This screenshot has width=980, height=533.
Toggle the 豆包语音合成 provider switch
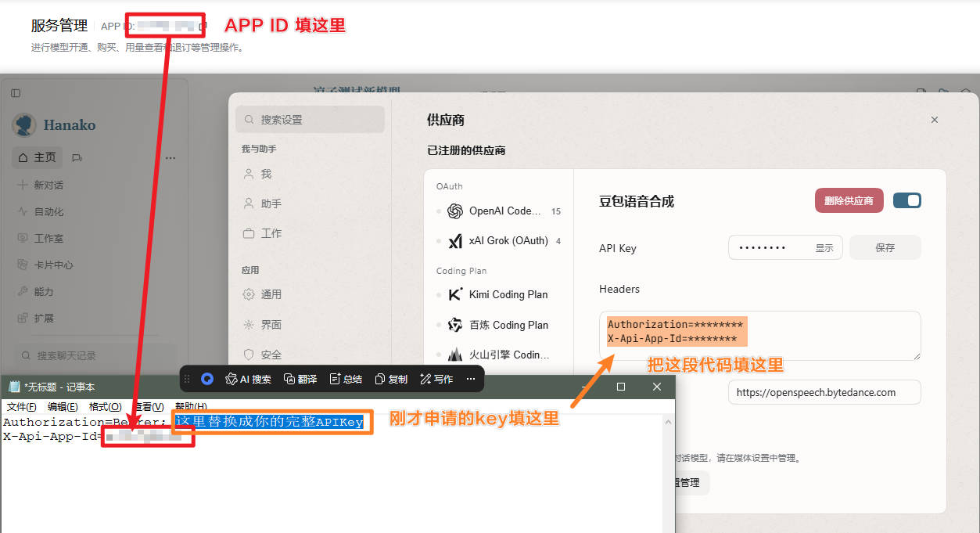(907, 200)
